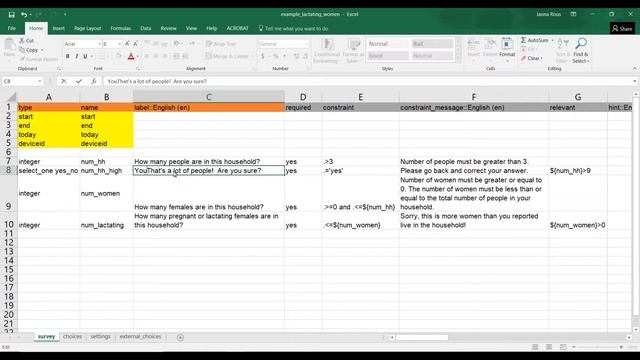Toggle underline formatting
This screenshot has width=640, height=360.
[x=85, y=56]
